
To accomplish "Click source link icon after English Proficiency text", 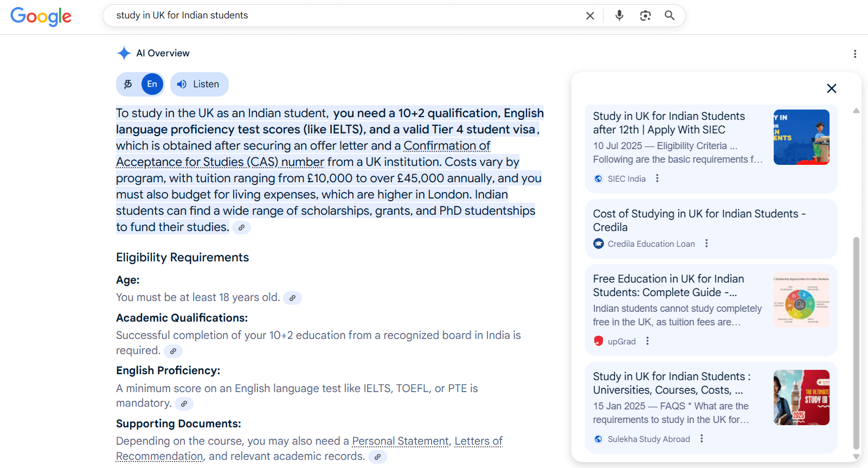I will (184, 403).
